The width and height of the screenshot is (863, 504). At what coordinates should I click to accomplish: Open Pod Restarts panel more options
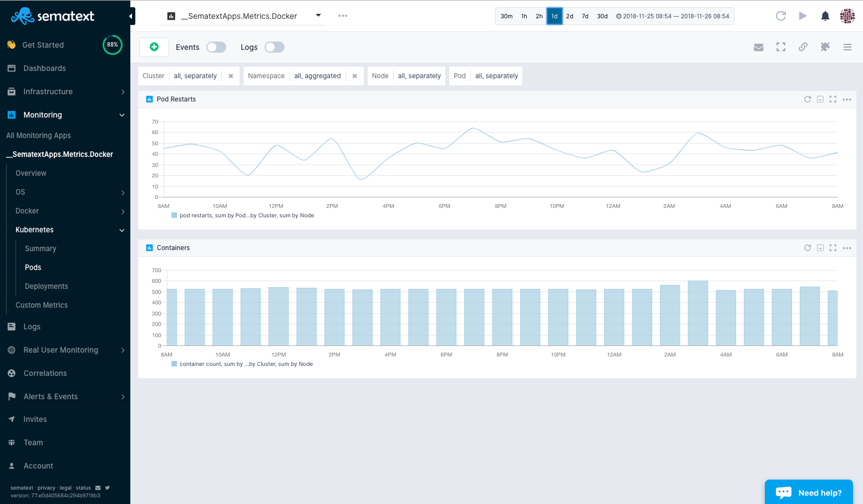tap(847, 99)
